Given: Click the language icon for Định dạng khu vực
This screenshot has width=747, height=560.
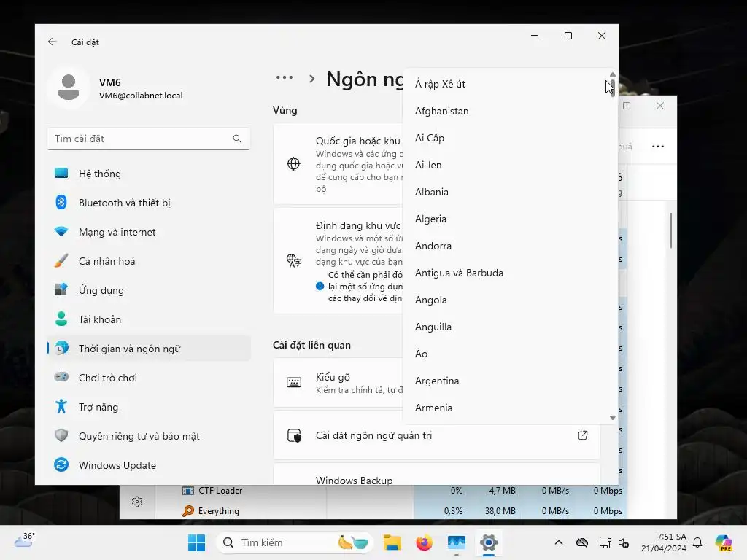Looking at the screenshot, I should click(294, 260).
